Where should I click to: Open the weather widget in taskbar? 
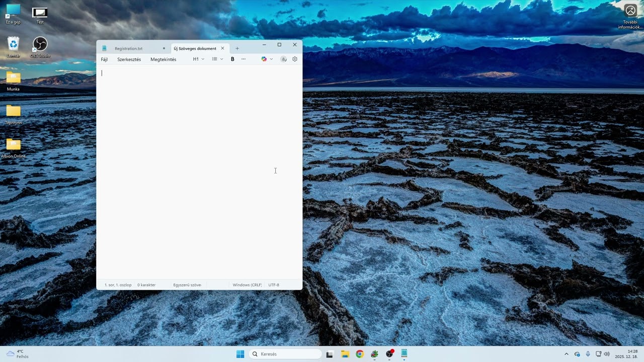point(17,354)
